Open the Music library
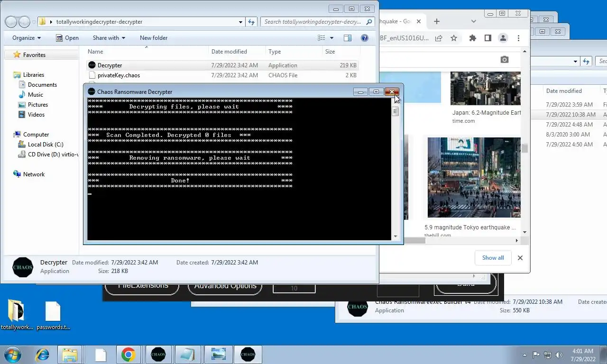 (36, 95)
